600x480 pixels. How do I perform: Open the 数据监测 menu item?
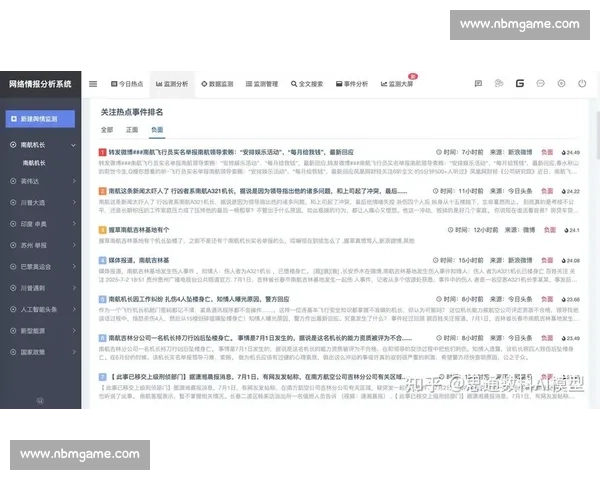217,84
